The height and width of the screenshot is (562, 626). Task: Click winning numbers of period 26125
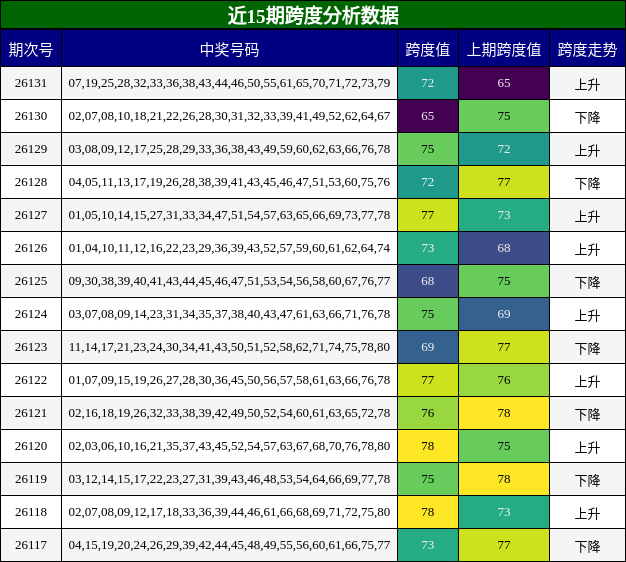coord(229,281)
